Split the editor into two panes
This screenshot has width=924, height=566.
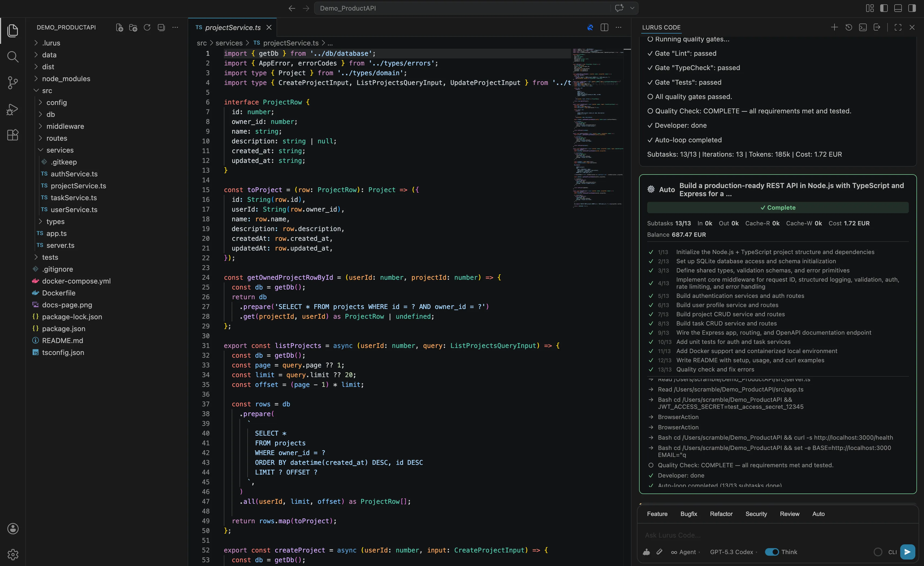[x=604, y=27]
